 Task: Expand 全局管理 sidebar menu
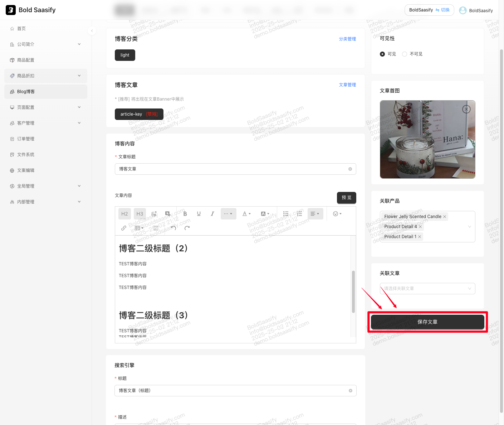pos(46,186)
